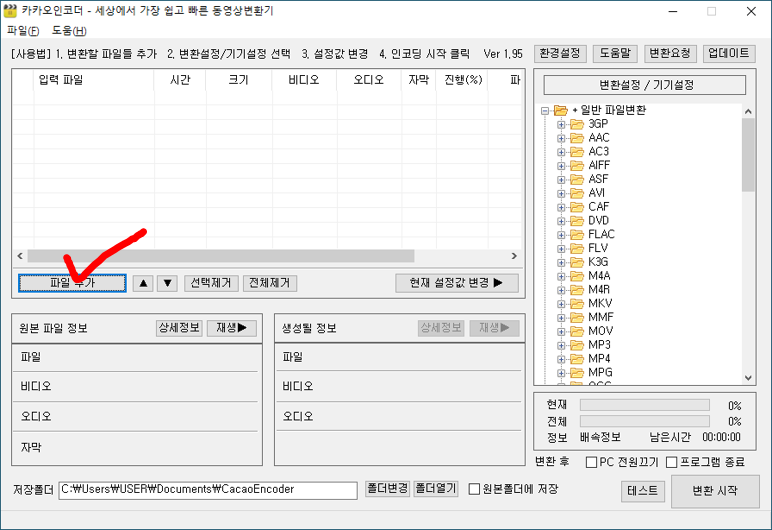
Task: Click the 테스트 button
Action: click(643, 491)
